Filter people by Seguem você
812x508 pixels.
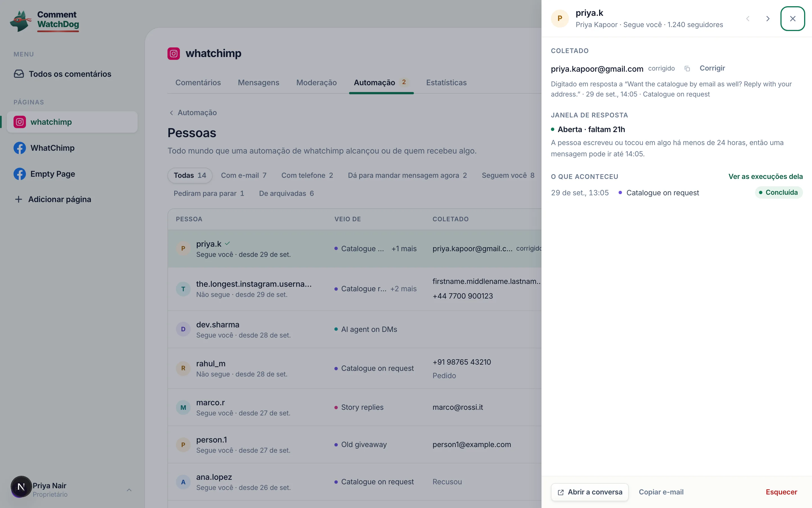pyautogui.click(x=508, y=175)
